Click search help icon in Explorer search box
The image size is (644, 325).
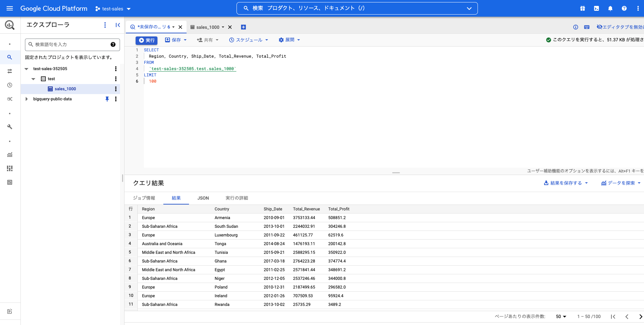coord(113,44)
